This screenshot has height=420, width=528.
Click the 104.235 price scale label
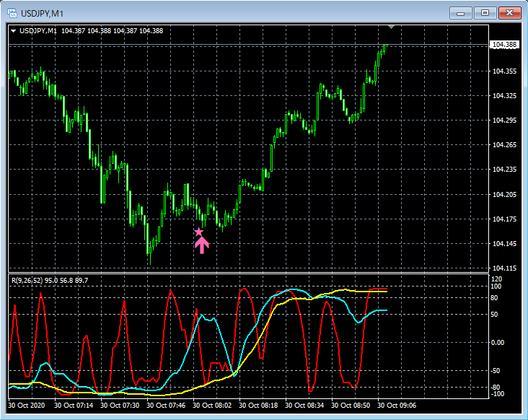pyautogui.click(x=504, y=170)
